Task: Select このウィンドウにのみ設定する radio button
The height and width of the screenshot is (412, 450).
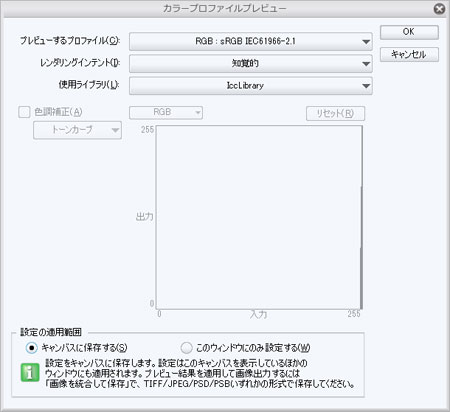Action: [186, 348]
